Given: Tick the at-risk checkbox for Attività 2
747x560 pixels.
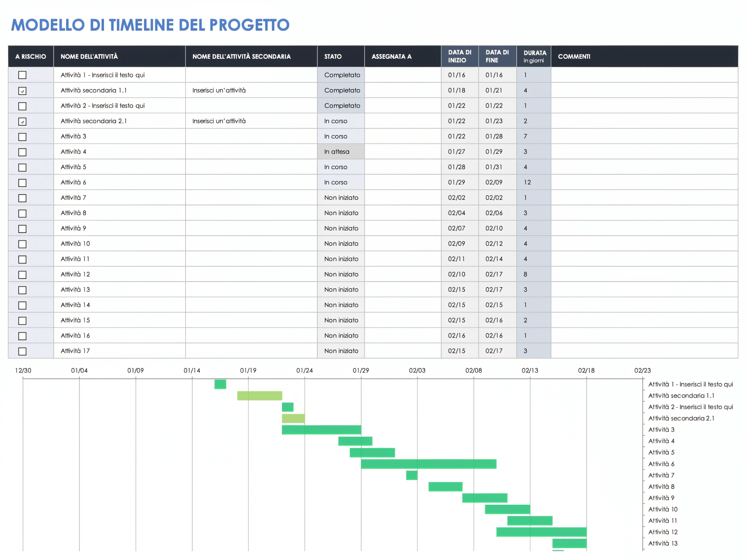Looking at the screenshot, I should pos(23,106).
